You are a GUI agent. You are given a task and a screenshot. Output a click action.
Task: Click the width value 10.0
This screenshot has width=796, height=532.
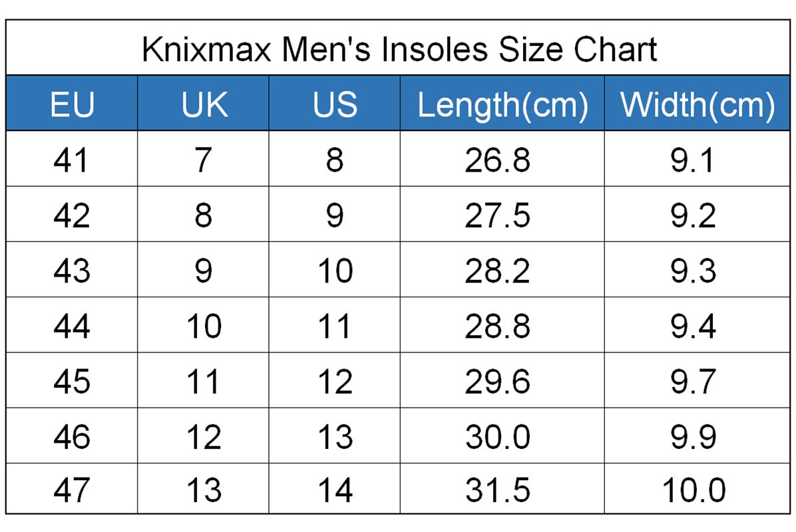[693, 490]
